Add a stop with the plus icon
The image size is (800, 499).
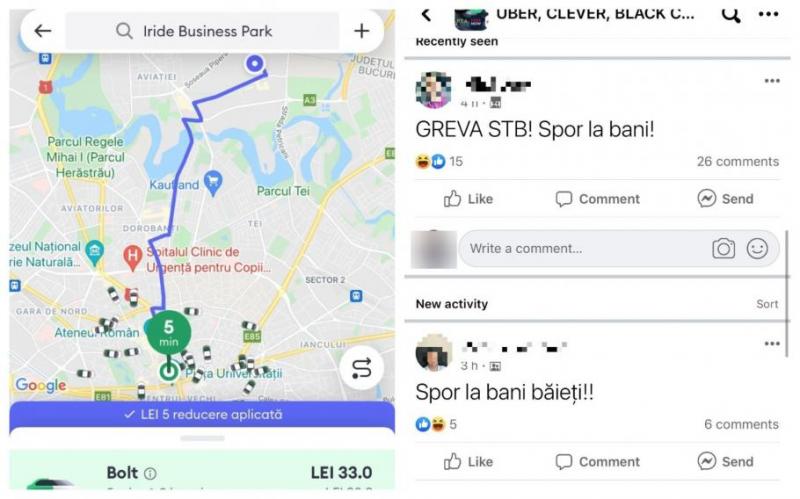pyautogui.click(x=361, y=31)
